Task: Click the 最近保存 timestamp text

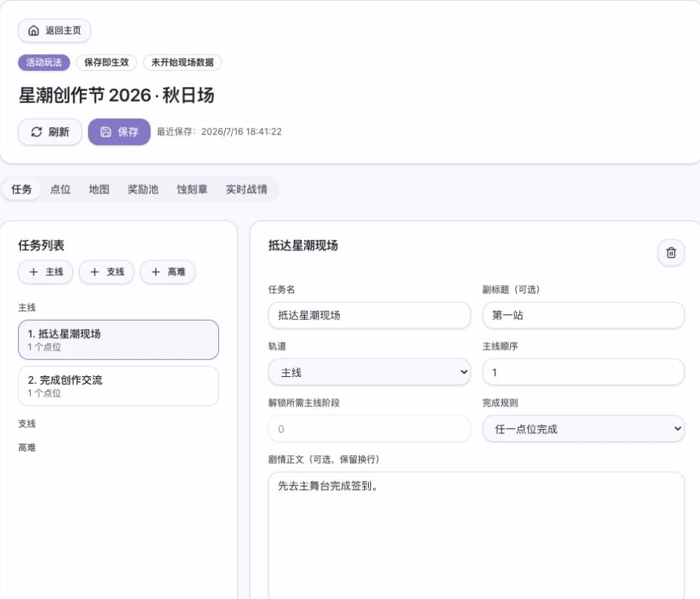Action: [x=219, y=132]
